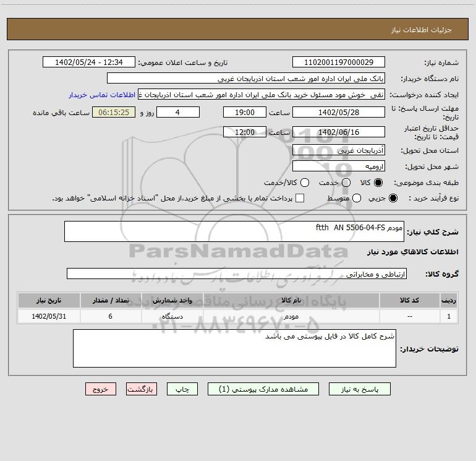Click the چاپ print button
Image resolution: width=476 pixels, height=461 pixels.
(x=182, y=389)
